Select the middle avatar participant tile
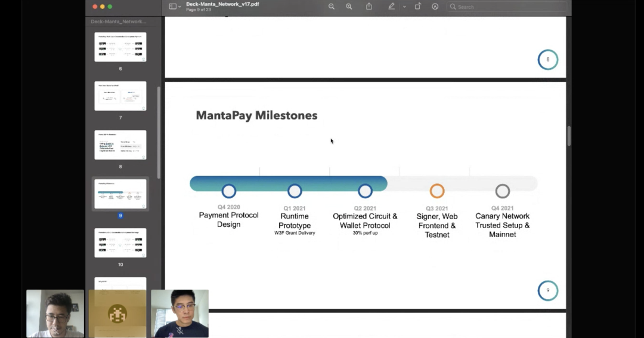The height and width of the screenshot is (338, 644). coord(117,314)
